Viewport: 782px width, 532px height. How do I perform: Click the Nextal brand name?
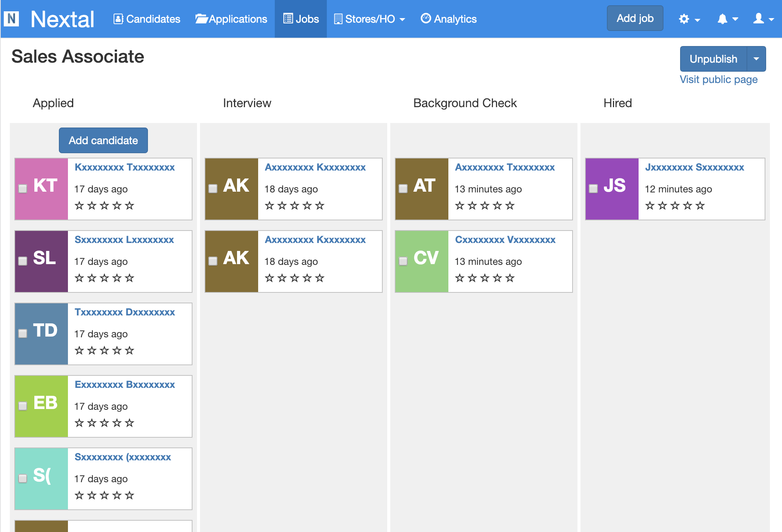(62, 19)
